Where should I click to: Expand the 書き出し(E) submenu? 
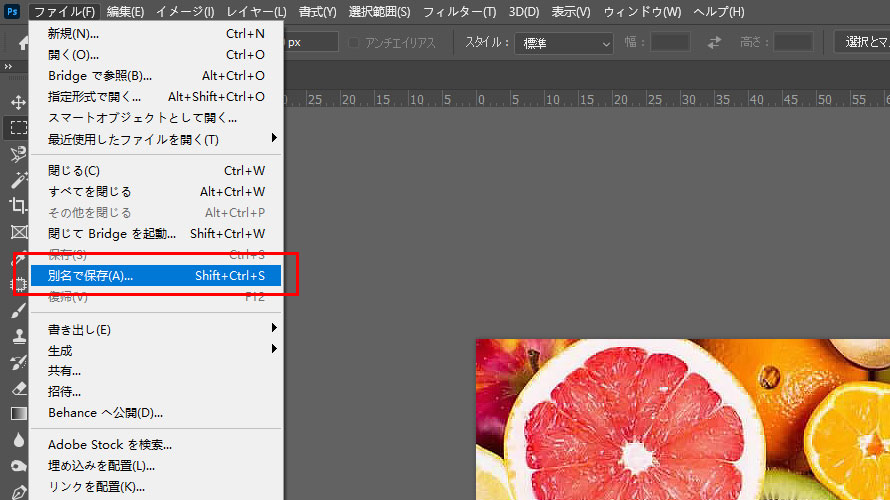coord(274,327)
